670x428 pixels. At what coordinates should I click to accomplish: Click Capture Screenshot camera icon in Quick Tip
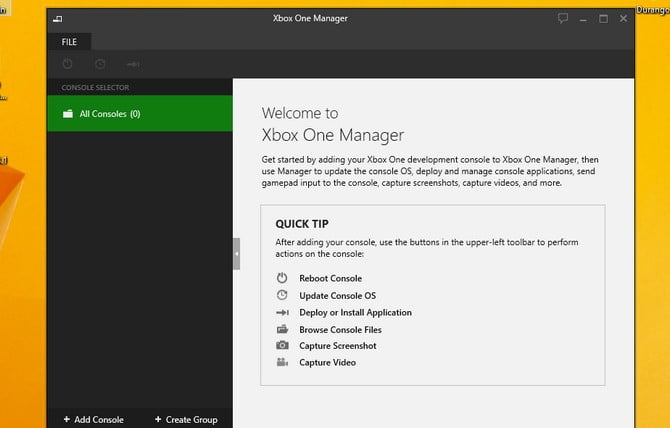[282, 345]
